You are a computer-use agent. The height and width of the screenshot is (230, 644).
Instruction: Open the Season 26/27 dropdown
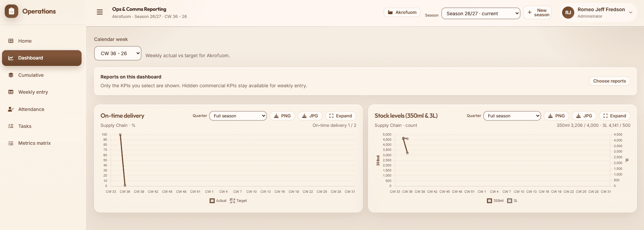481,14
